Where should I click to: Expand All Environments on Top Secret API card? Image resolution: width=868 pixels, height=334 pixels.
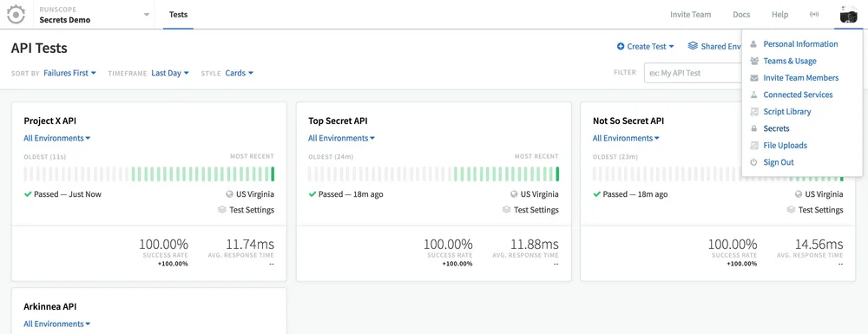click(341, 138)
